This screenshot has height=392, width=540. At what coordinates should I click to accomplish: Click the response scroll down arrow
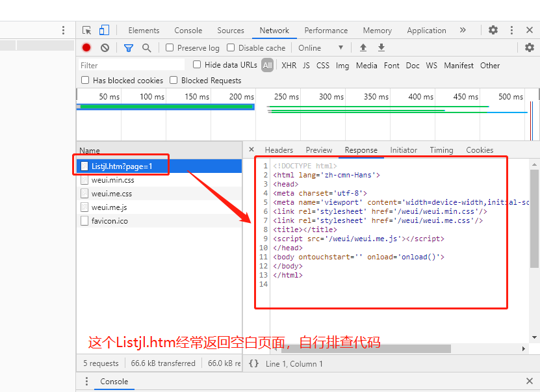[534, 337]
